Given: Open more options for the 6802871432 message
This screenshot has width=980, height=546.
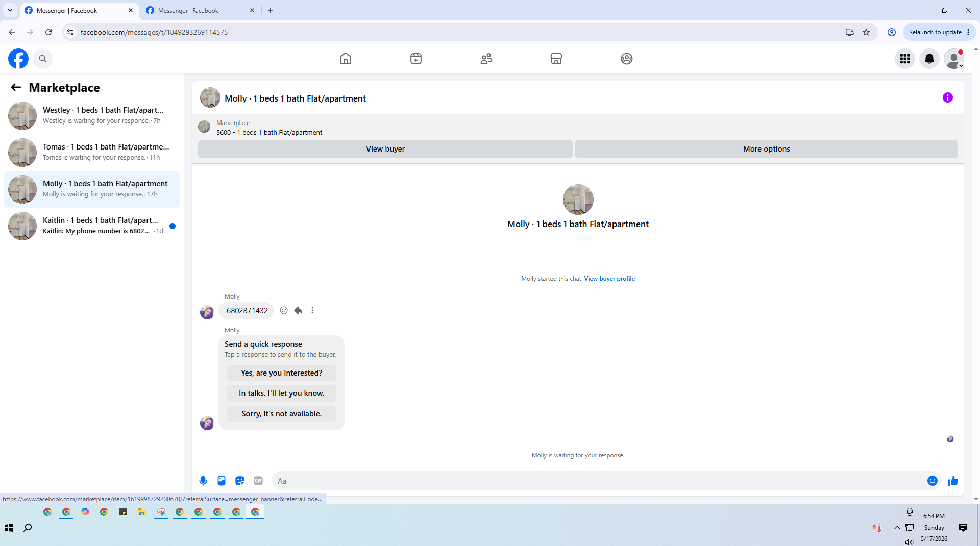Looking at the screenshot, I should click(x=312, y=310).
